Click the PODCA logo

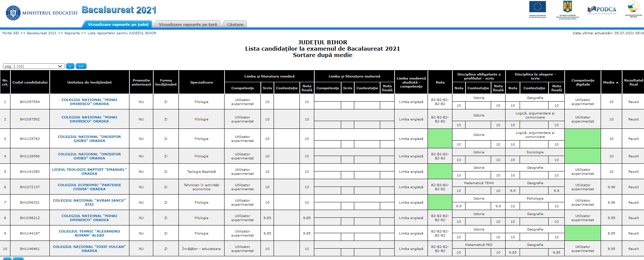[602, 10]
